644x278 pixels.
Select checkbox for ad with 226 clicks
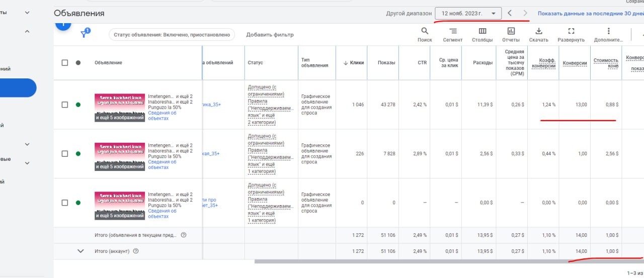pos(64,154)
